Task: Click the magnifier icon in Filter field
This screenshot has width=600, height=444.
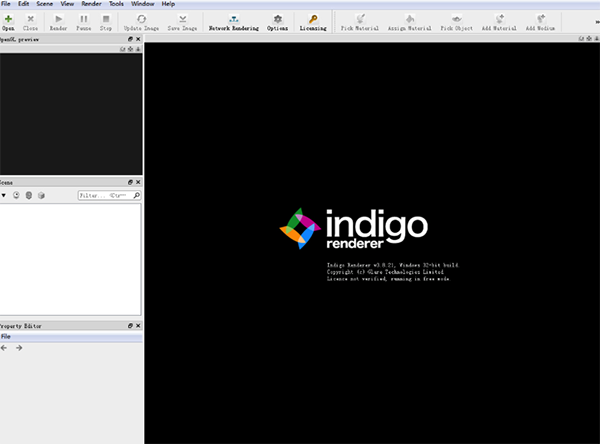Action: click(x=137, y=195)
